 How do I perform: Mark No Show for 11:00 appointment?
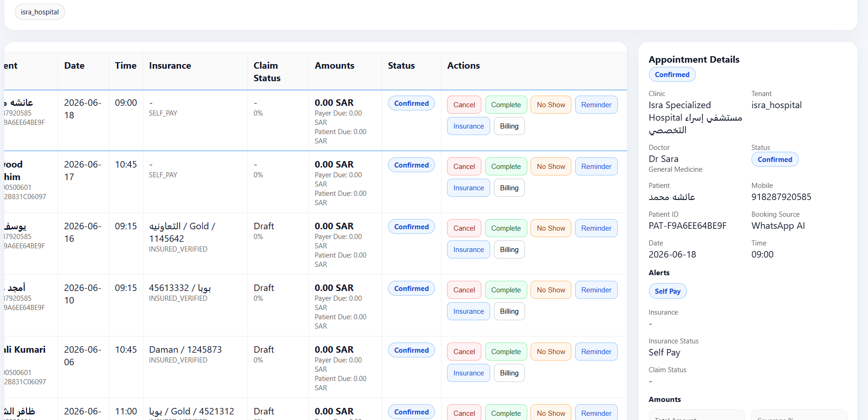(551, 413)
